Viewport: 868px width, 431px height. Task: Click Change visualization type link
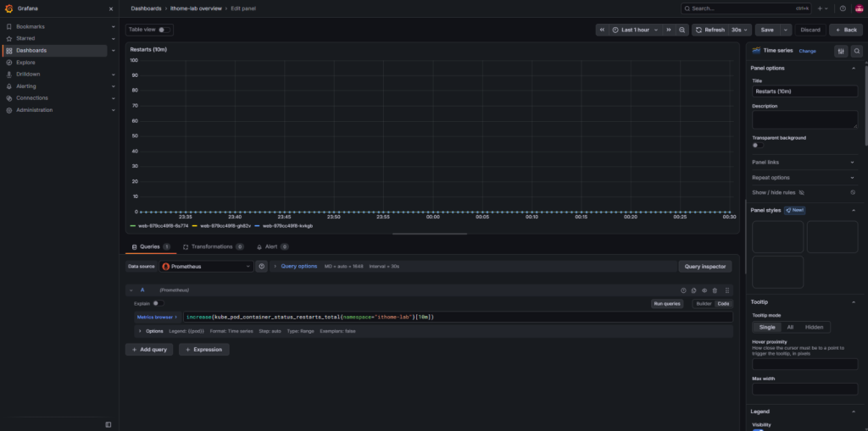pyautogui.click(x=807, y=51)
